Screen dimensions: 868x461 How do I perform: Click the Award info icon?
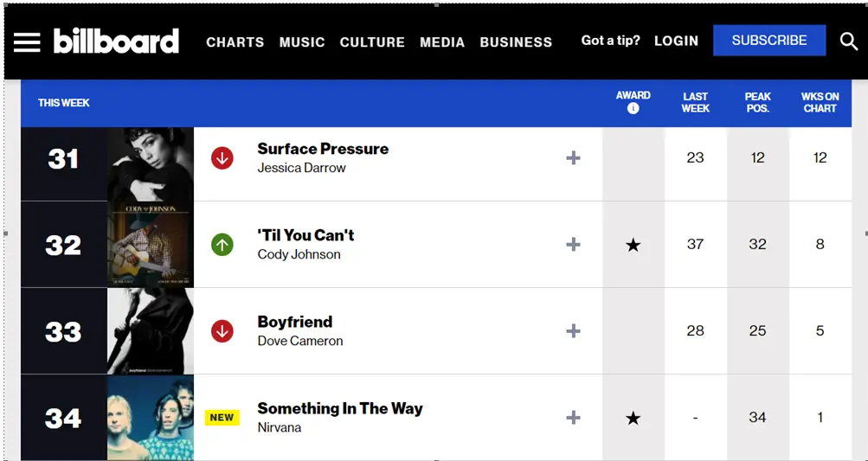click(633, 108)
